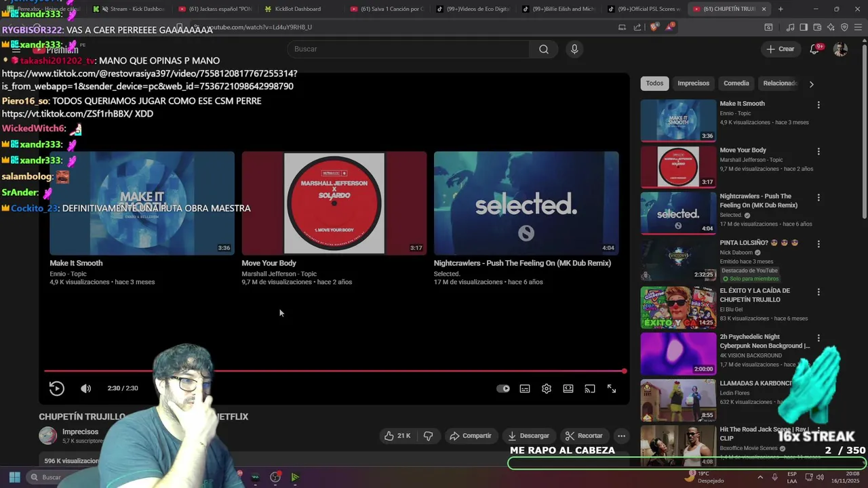868x488 pixels.
Task: Select the Todos filter chip
Action: coord(654,83)
